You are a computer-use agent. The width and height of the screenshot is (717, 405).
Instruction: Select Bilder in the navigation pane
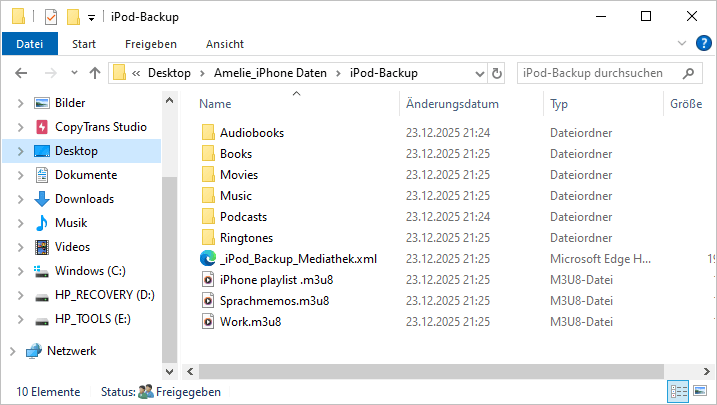70,103
